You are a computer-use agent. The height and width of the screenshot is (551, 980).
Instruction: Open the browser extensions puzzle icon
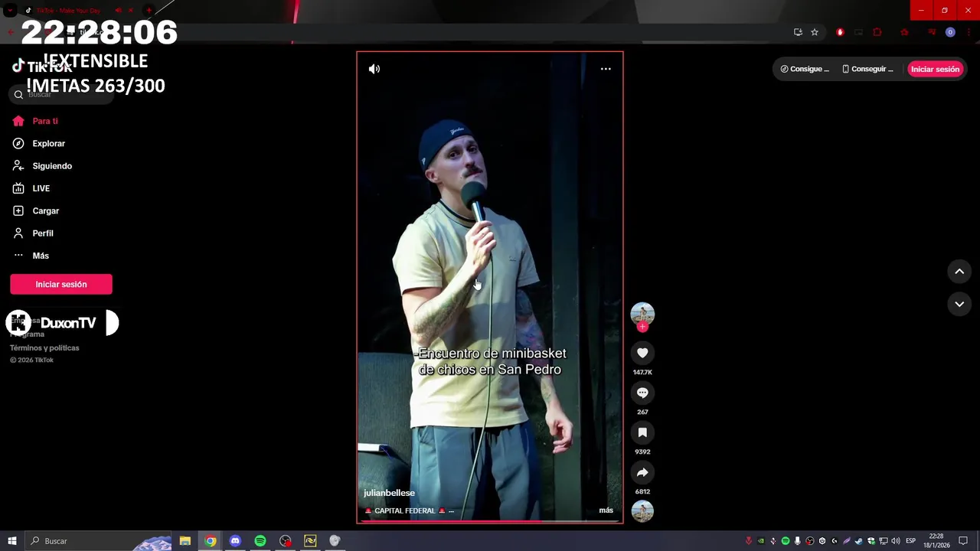pos(877,32)
